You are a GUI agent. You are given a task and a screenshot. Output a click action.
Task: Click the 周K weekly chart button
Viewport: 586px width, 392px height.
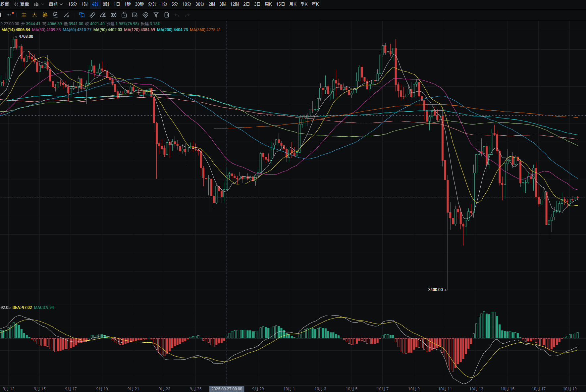(x=268, y=4)
